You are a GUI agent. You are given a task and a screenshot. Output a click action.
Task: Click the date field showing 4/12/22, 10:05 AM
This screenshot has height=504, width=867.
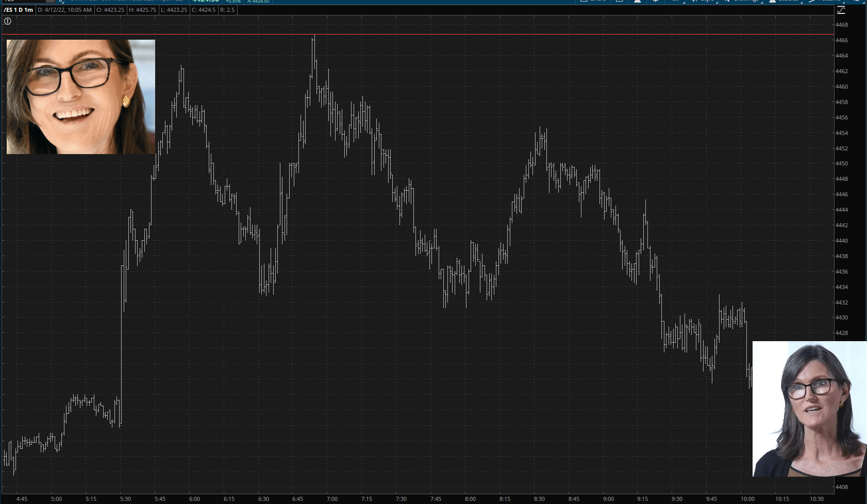[64, 10]
